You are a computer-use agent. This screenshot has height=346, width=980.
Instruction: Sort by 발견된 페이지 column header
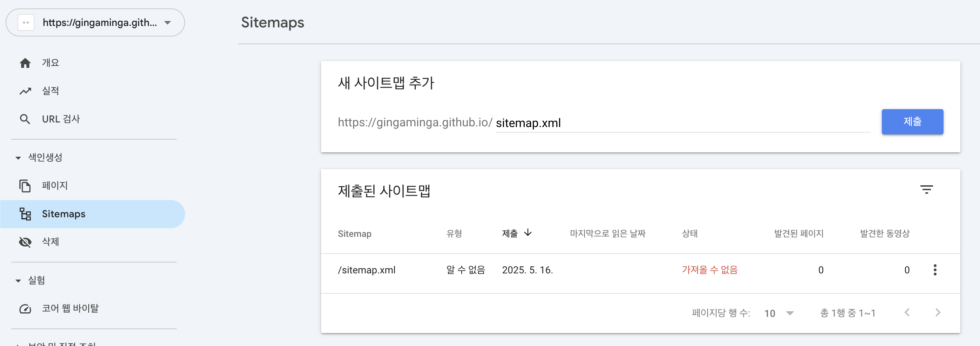(x=799, y=234)
